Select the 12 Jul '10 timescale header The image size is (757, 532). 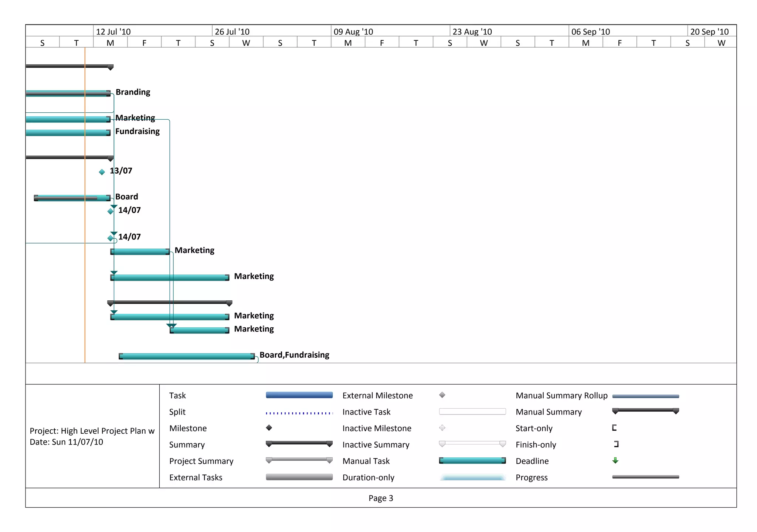coord(153,31)
